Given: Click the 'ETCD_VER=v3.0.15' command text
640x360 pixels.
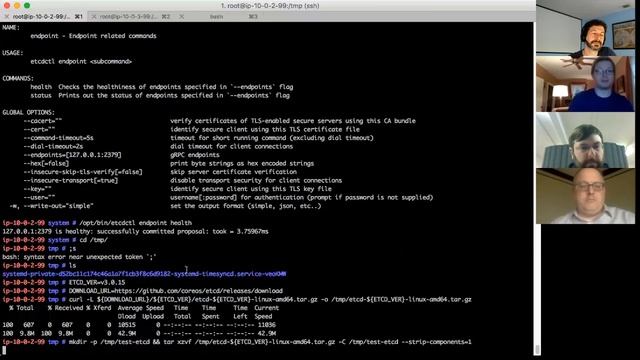Looking at the screenshot, I should click(x=97, y=282).
